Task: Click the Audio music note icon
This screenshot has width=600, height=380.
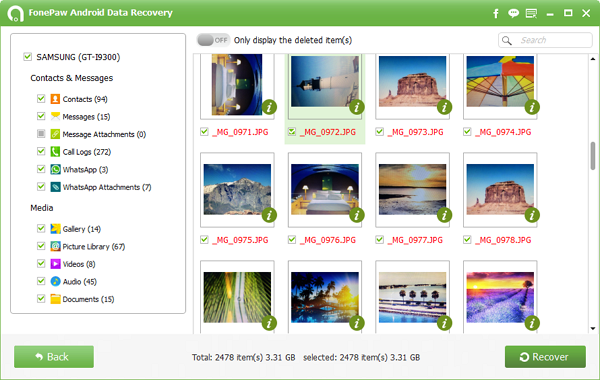Action: click(x=55, y=281)
